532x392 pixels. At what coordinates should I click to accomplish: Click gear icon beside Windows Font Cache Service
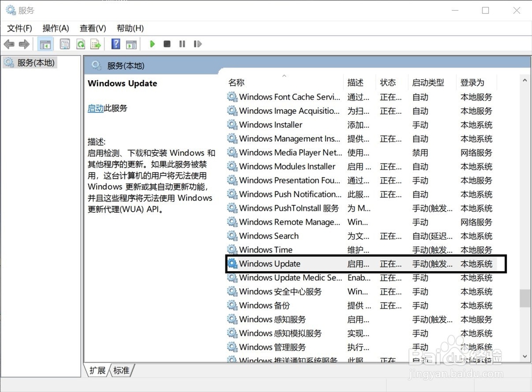(232, 97)
